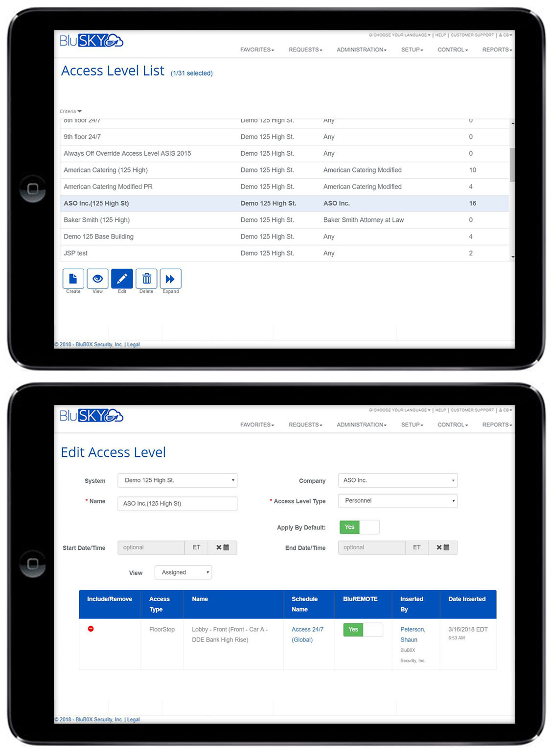
Task: Clear the End Date/Time with the X icon
Action: tap(439, 547)
